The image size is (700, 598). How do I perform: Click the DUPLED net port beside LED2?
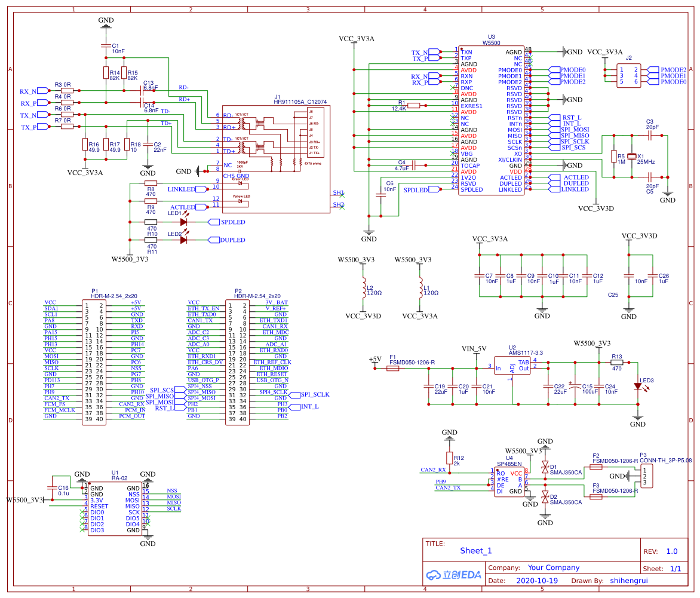pos(227,240)
